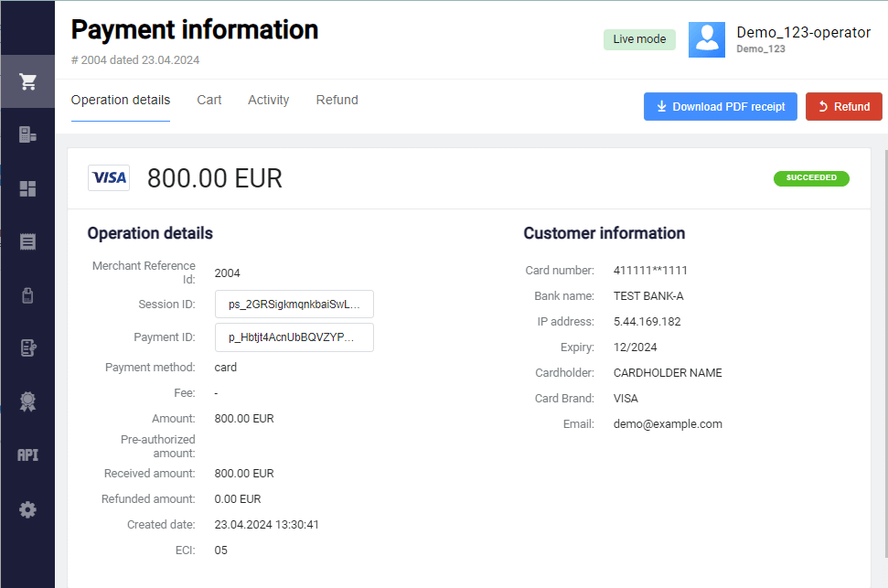Open settings gear in sidebar
Viewport: 888px width, 588px height.
tap(27, 509)
